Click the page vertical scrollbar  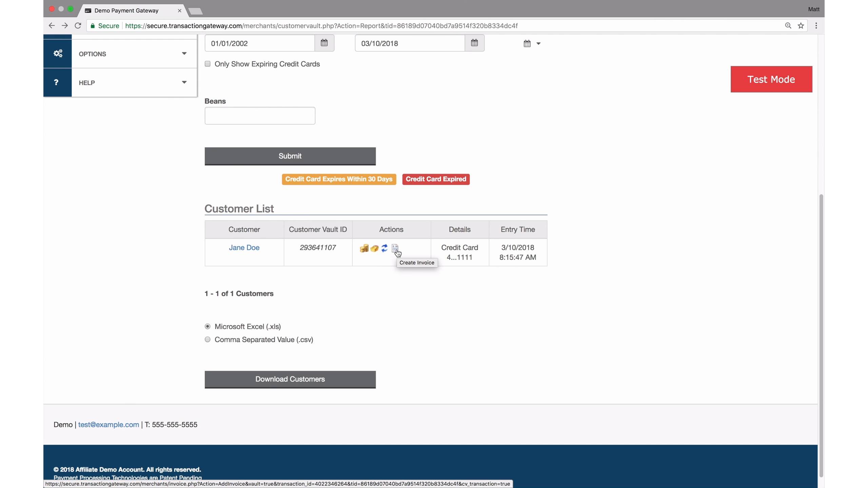point(821,335)
